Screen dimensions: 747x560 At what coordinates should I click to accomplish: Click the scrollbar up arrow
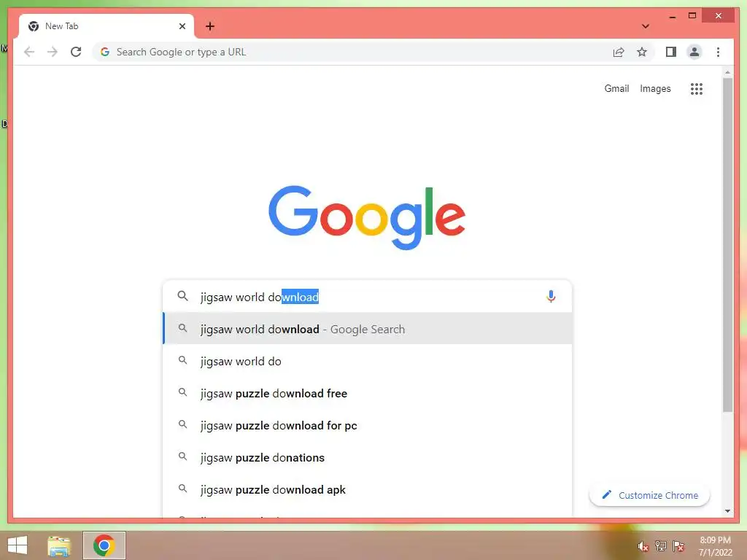pos(727,72)
